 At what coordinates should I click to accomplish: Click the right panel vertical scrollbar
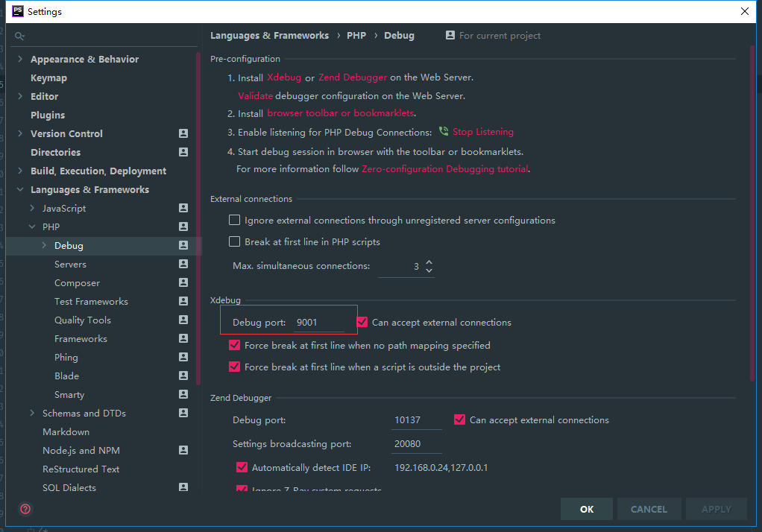coord(752,214)
